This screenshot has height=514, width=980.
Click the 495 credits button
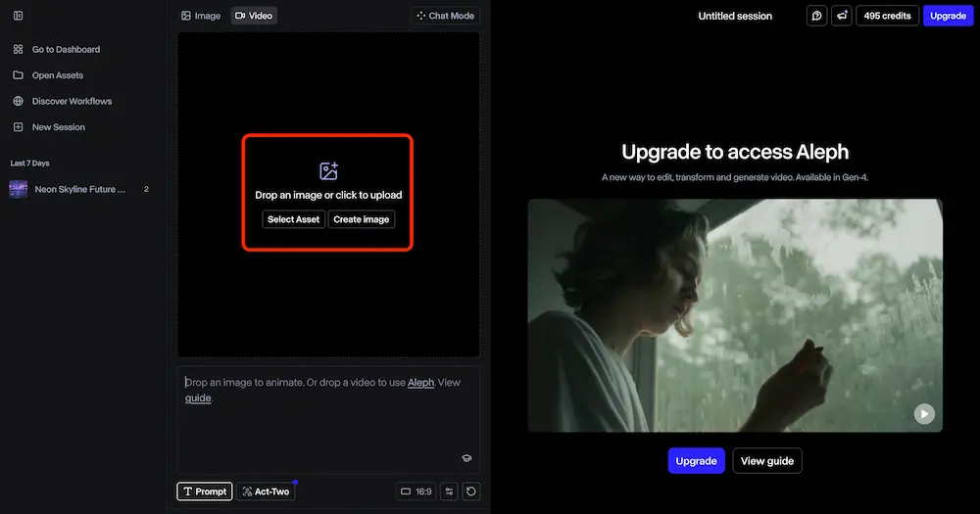click(887, 16)
